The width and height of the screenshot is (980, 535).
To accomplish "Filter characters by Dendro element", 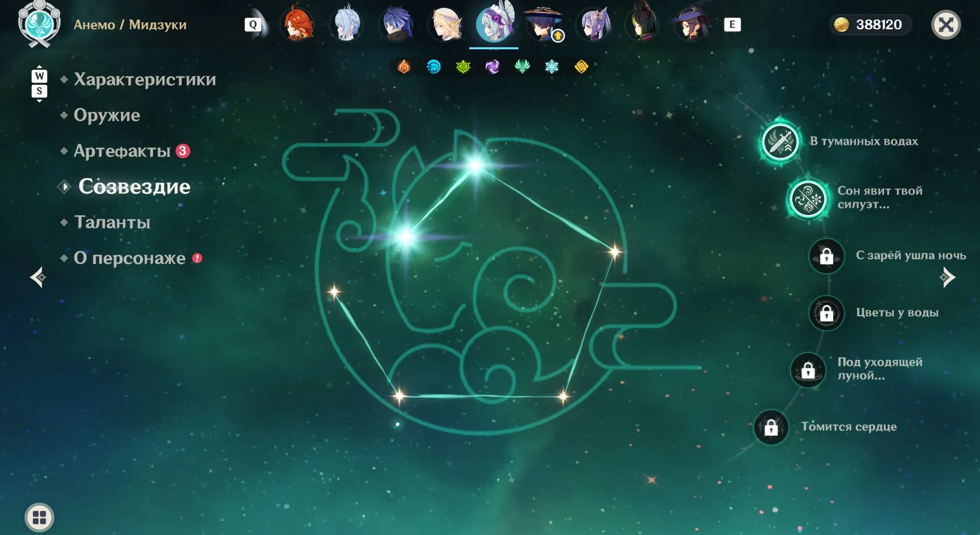I will point(463,67).
